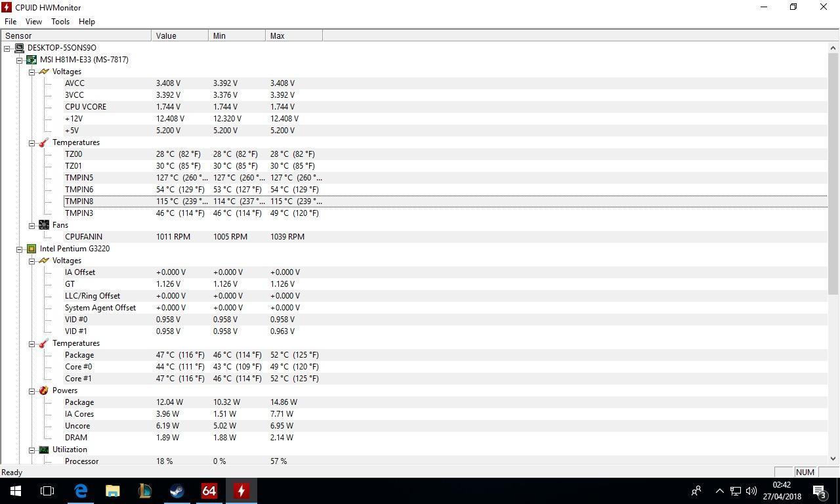840x504 pixels.
Task: Click the Min column header
Action: (x=237, y=35)
